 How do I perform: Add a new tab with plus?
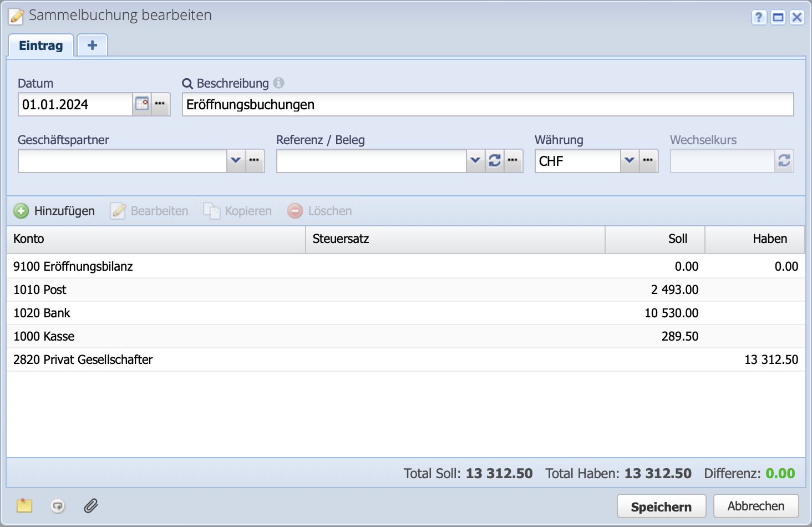click(x=92, y=45)
